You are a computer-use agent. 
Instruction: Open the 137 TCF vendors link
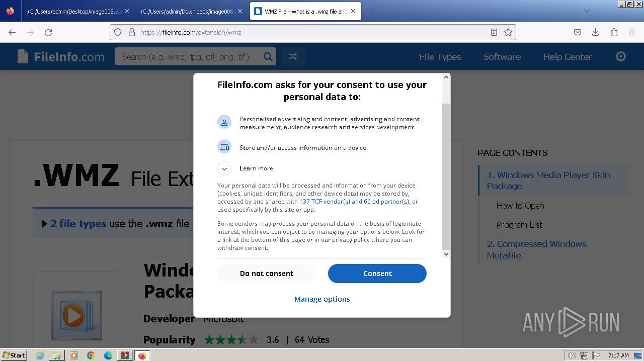click(354, 202)
